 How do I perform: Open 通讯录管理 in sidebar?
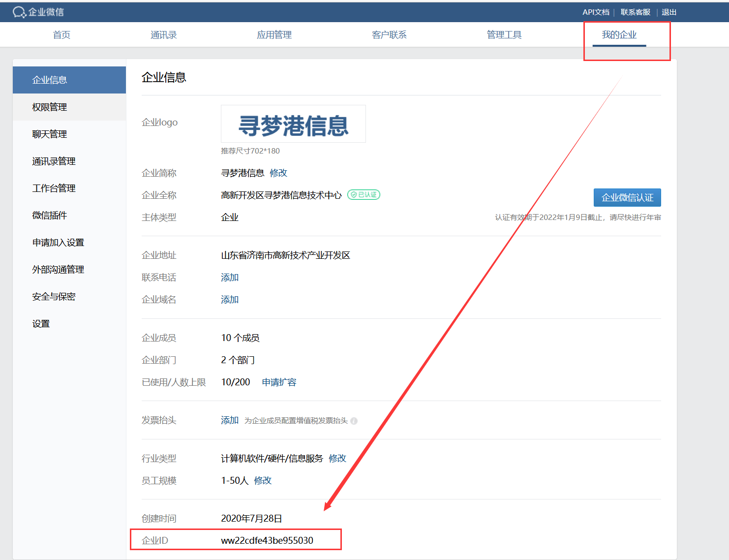point(69,161)
